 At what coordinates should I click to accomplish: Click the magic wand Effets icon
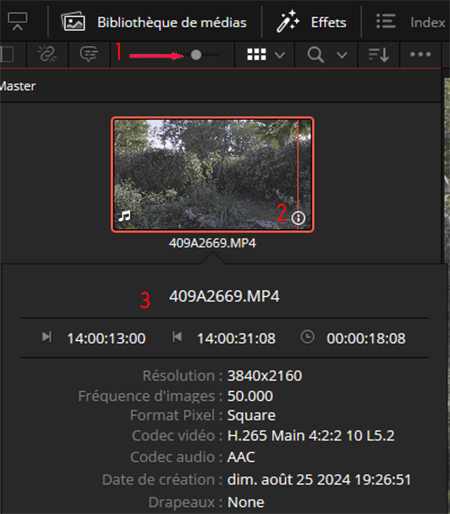[288, 22]
